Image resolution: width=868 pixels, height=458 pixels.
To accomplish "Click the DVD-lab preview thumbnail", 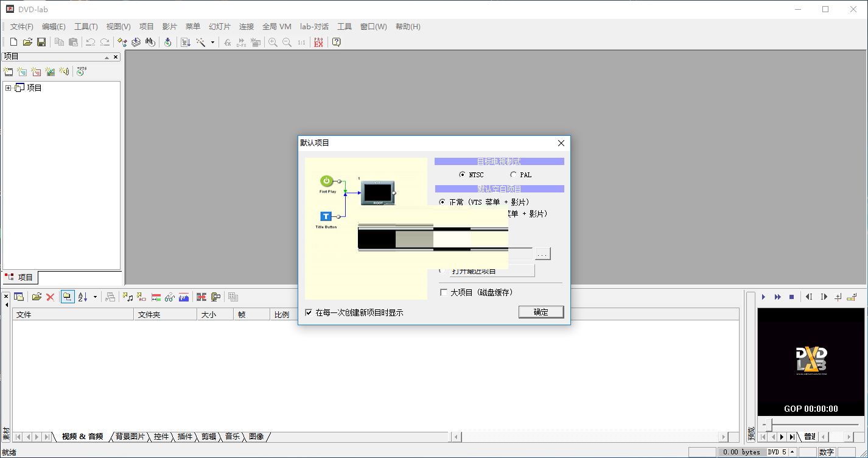I will point(811,361).
